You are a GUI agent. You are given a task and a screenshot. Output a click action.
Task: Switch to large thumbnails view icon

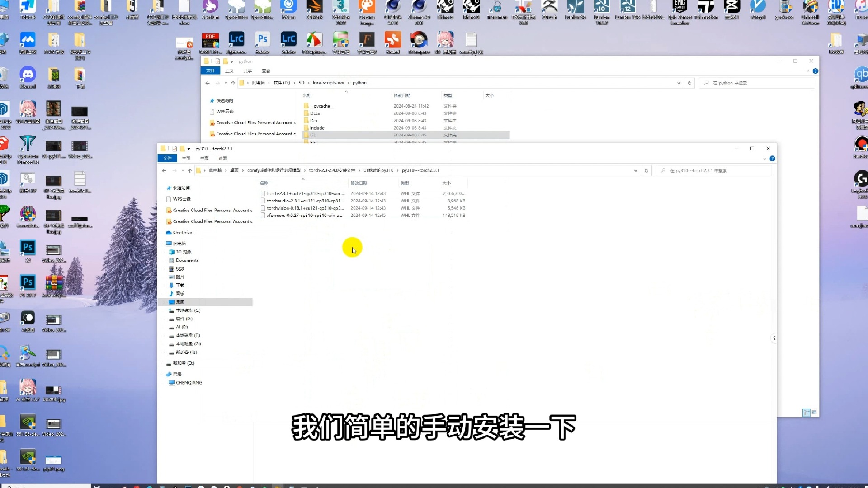tap(814, 413)
